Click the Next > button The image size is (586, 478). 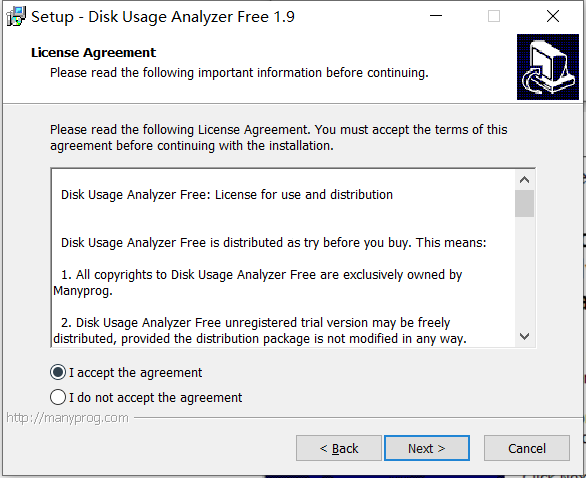pos(427,448)
